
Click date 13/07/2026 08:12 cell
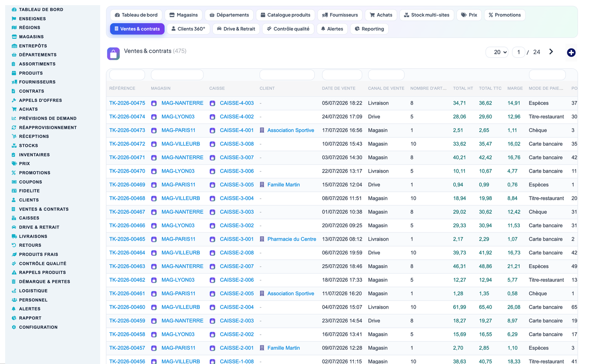[x=342, y=239]
